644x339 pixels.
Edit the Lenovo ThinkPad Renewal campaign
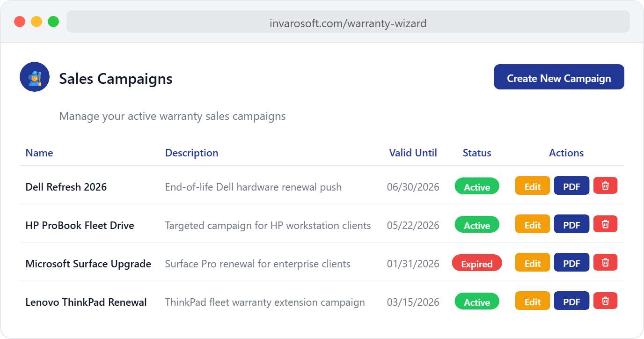click(533, 301)
